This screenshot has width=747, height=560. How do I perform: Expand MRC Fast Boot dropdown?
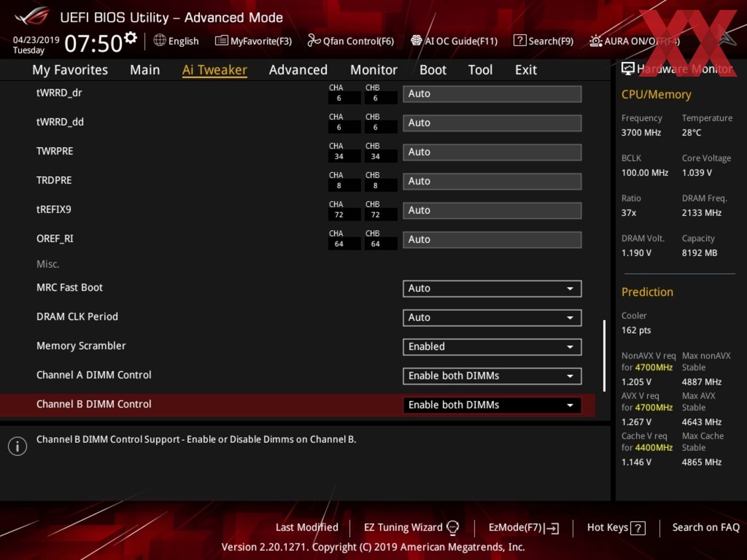(x=492, y=288)
